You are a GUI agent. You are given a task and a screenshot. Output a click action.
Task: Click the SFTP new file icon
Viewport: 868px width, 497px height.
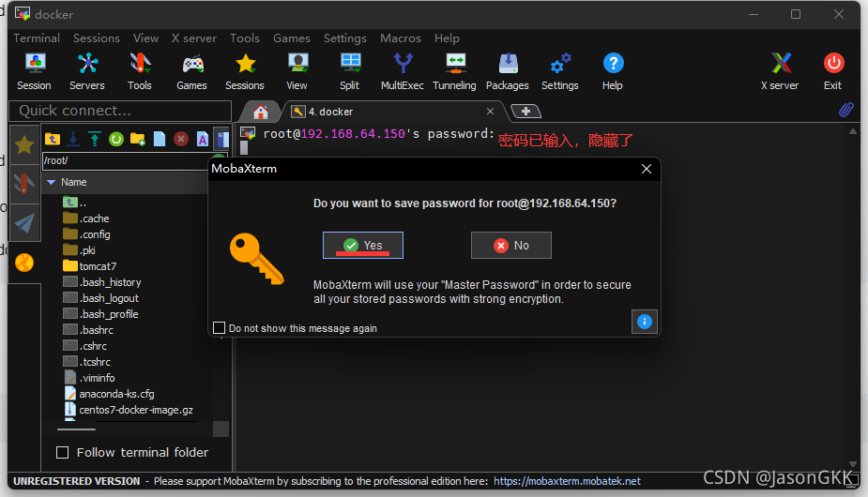point(160,139)
